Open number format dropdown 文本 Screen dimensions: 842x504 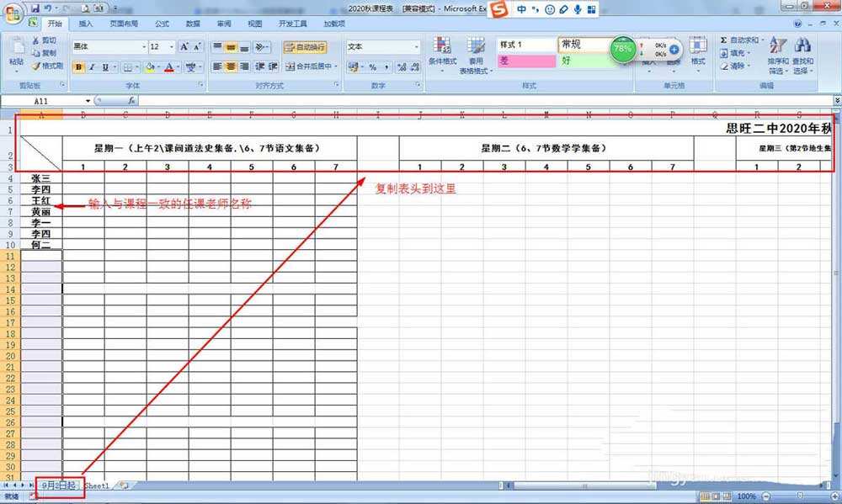(417, 47)
